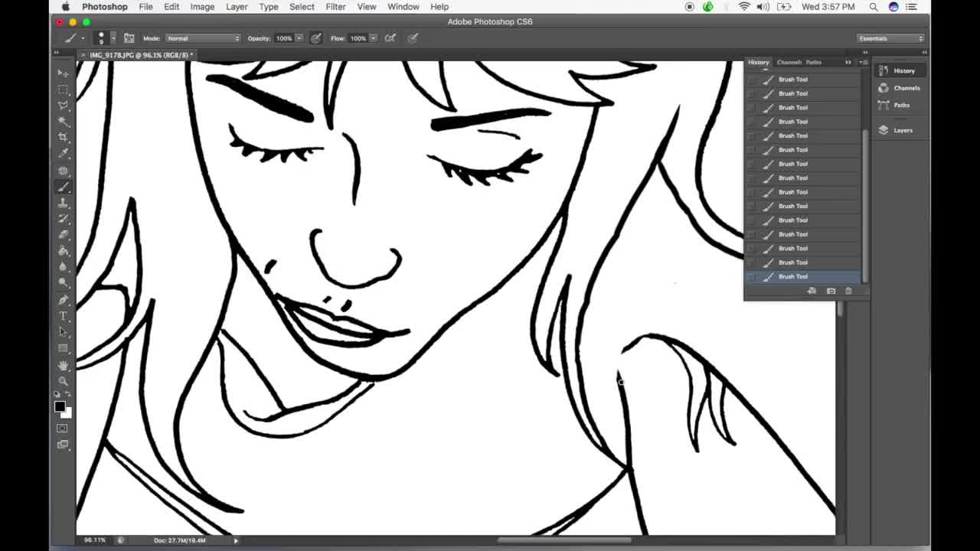
Task: Create new snapshot in History panel
Action: (831, 291)
